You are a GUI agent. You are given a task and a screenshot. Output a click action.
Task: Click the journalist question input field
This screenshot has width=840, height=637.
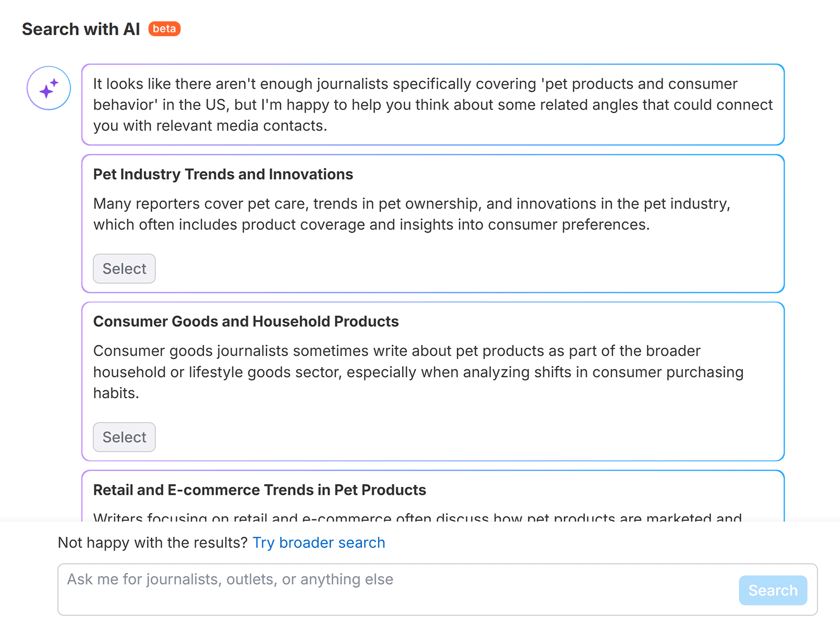point(367,589)
